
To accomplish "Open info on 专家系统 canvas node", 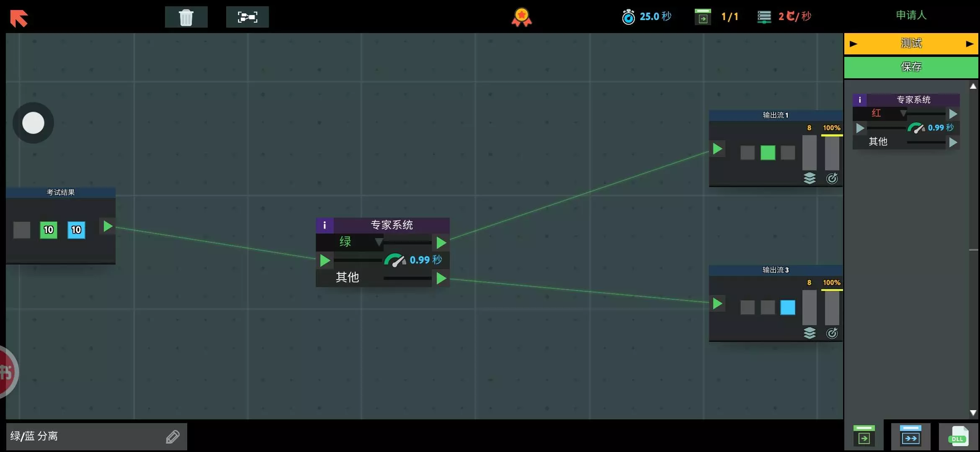I will [x=325, y=226].
